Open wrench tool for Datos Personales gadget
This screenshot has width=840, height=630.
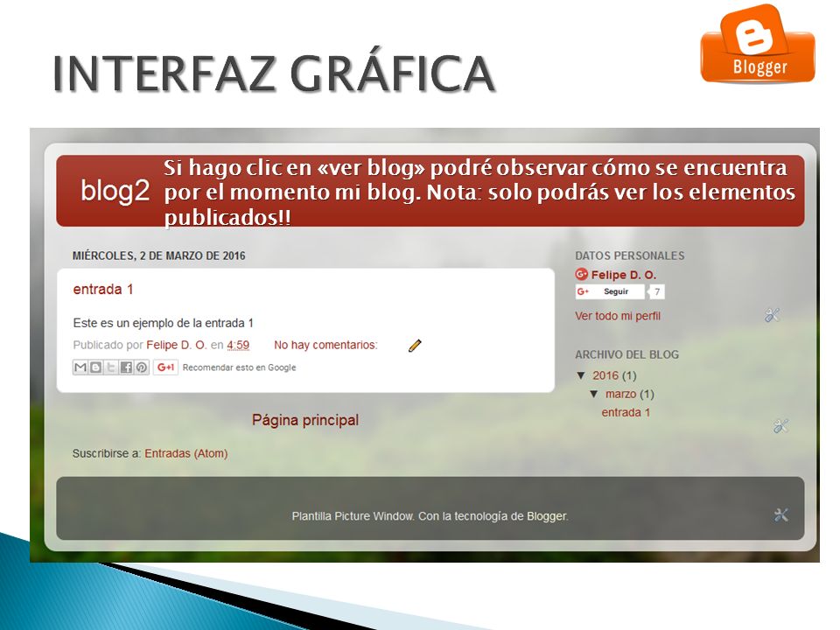point(773,315)
